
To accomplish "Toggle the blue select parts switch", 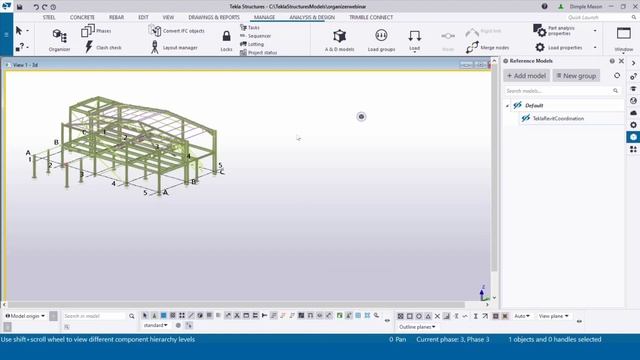I will coord(163,316).
